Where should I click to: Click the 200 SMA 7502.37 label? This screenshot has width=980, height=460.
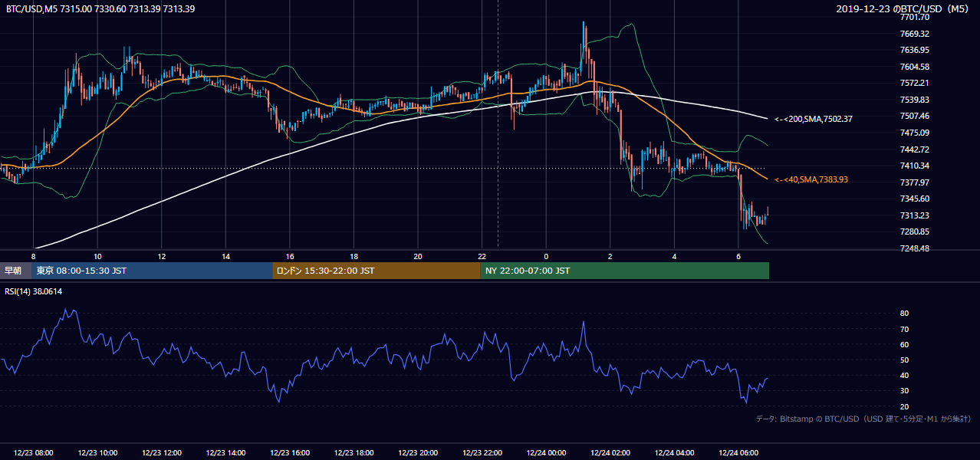[x=814, y=119]
